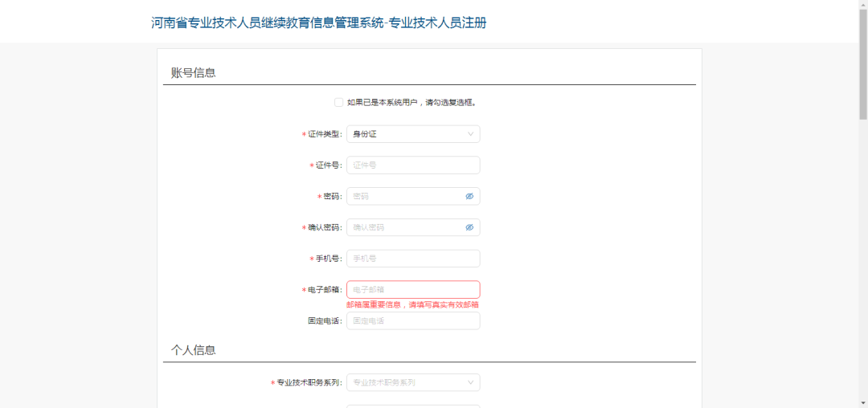868x408 pixels.
Task: Show confirm password via 确认密码 eye icon
Action: tap(469, 227)
